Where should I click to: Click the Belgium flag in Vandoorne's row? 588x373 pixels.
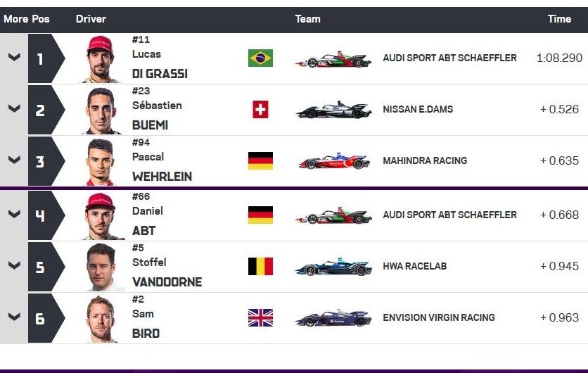click(x=260, y=266)
